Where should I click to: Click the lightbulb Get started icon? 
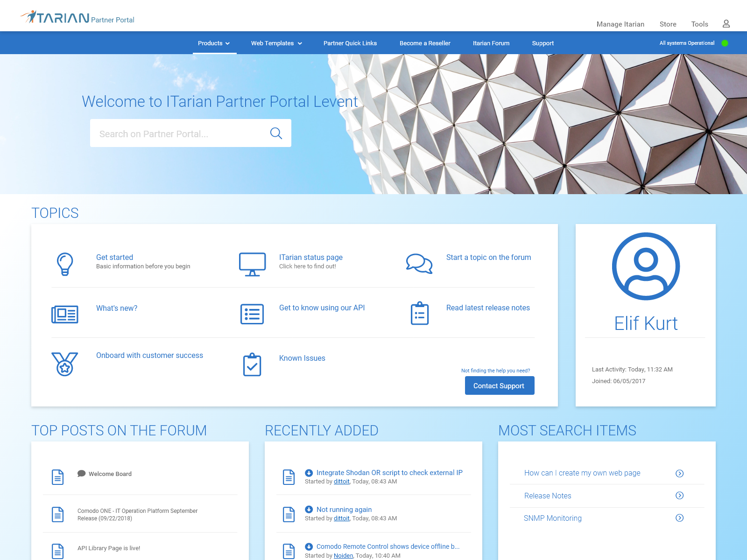[x=65, y=264]
